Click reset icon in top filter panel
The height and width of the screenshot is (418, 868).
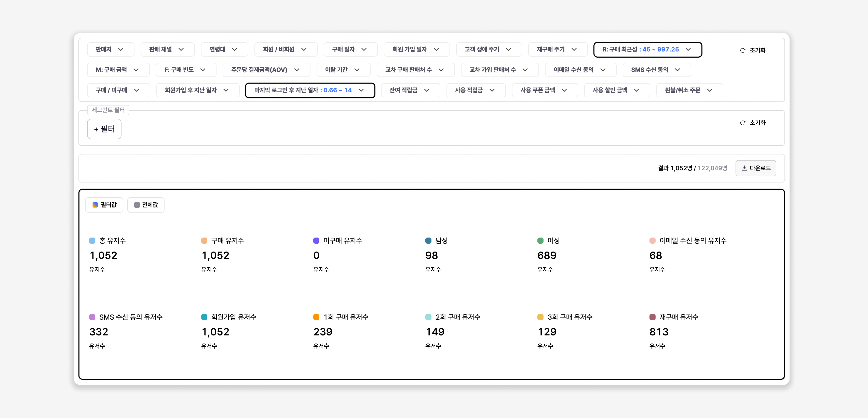tap(743, 50)
